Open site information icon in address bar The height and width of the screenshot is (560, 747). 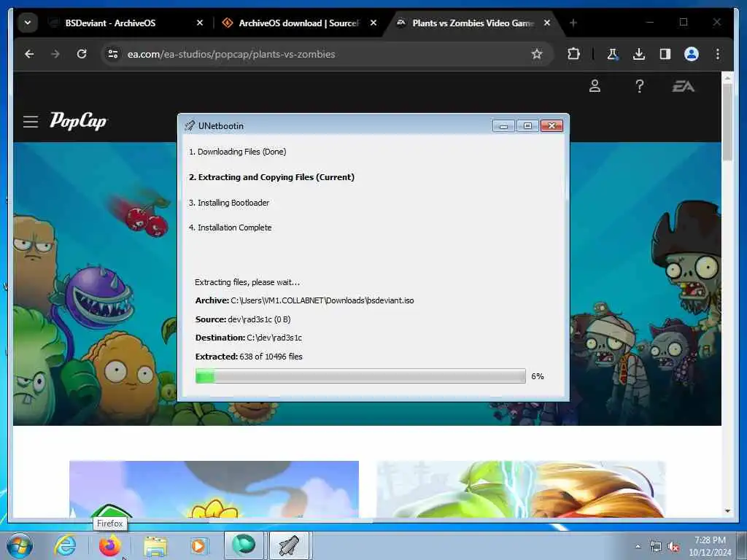point(113,54)
